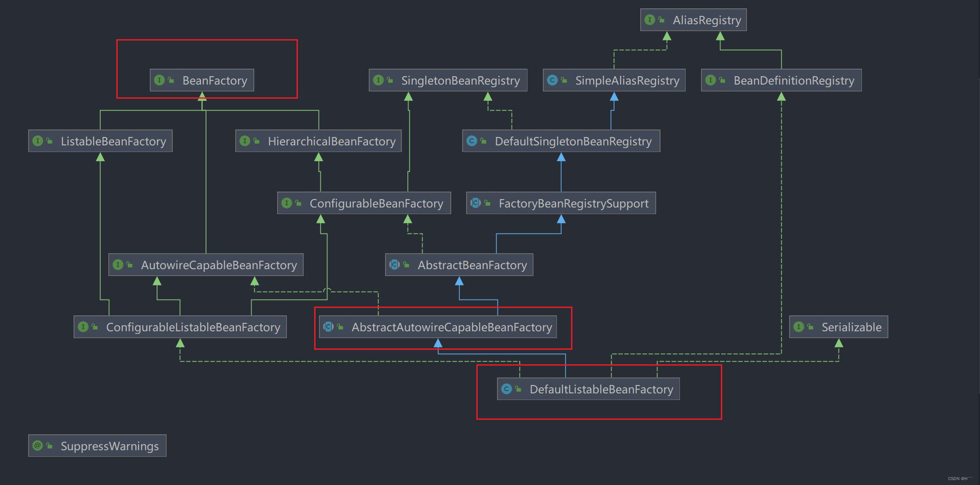This screenshot has width=980, height=485.
Task: Select the Serializable node
Action: coord(839,327)
